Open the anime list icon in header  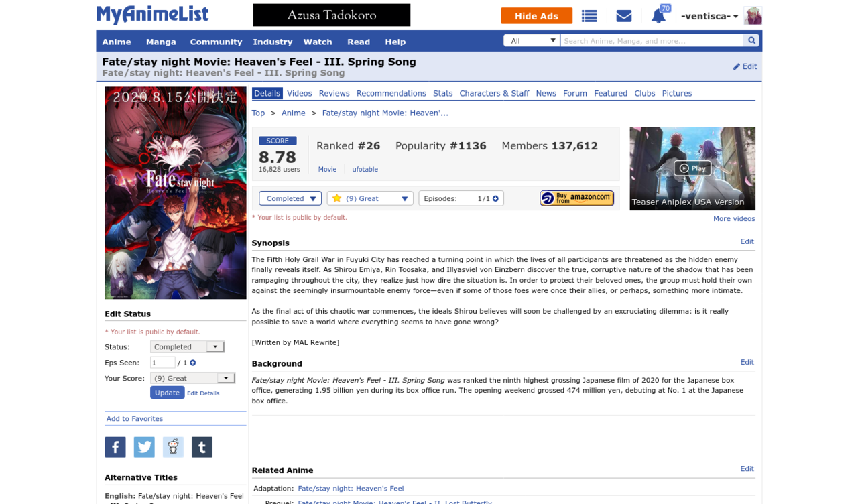click(x=589, y=16)
